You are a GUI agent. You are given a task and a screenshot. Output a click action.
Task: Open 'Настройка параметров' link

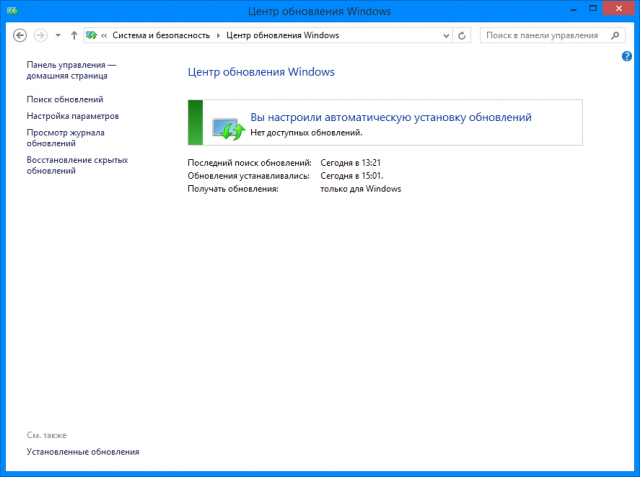tap(73, 116)
